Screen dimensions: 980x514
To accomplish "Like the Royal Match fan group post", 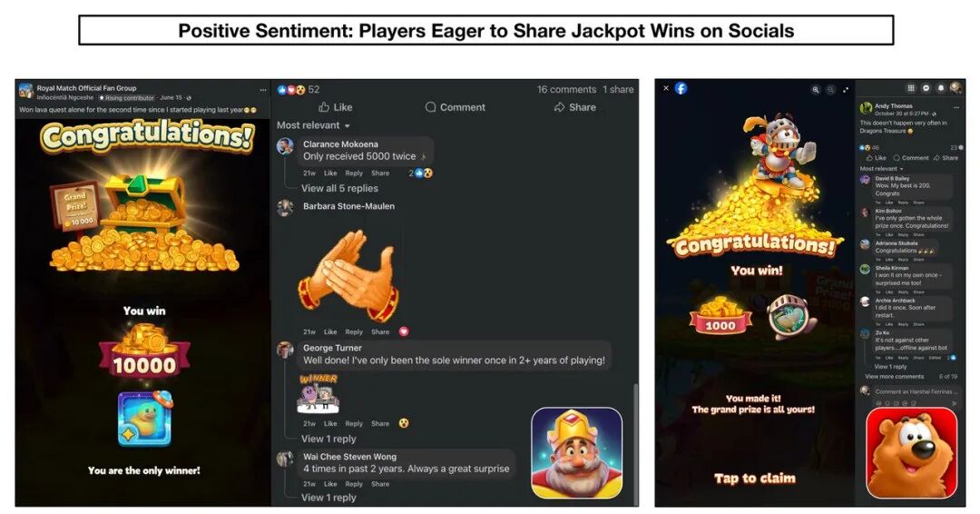I will pos(336,107).
